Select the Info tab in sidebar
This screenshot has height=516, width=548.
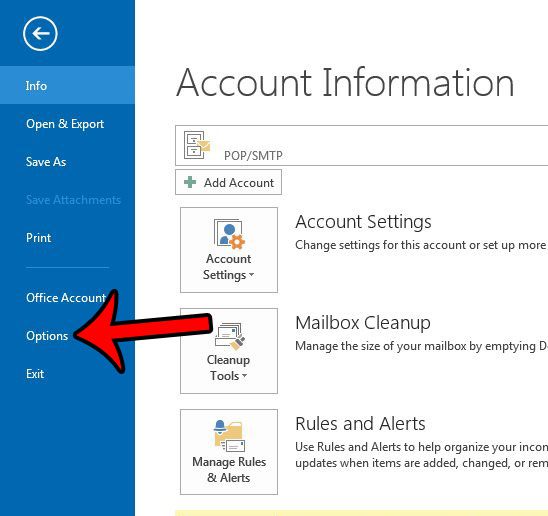pos(67,85)
